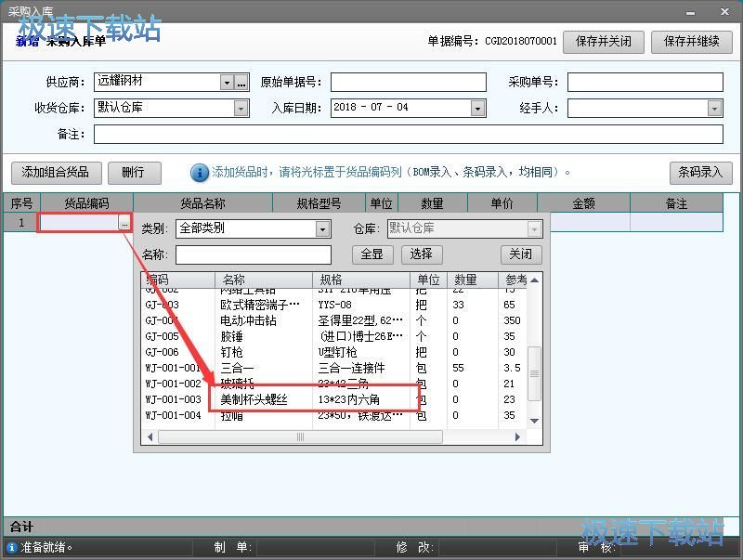Open the 类别 全部类别 dropdown

tap(322, 229)
